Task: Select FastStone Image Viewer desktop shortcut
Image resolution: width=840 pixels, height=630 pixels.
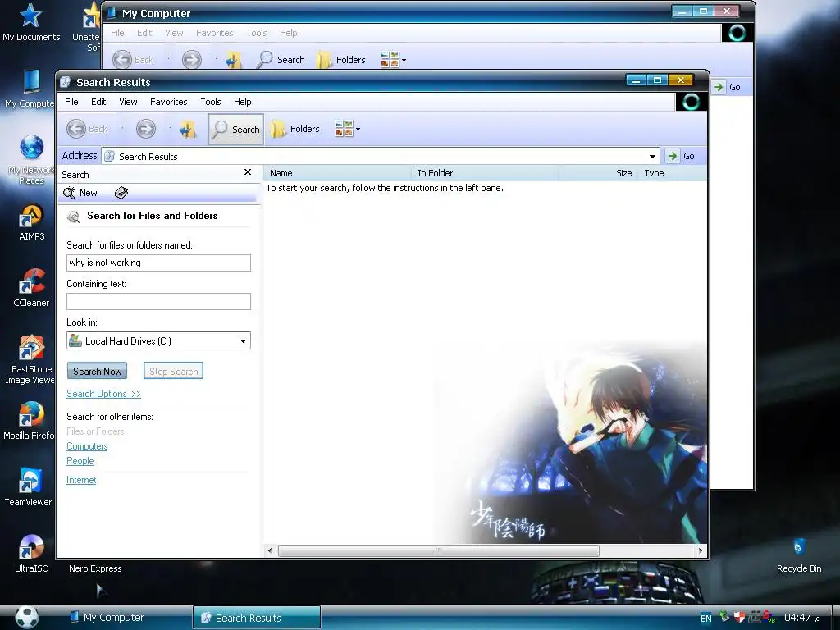Action: point(31,359)
